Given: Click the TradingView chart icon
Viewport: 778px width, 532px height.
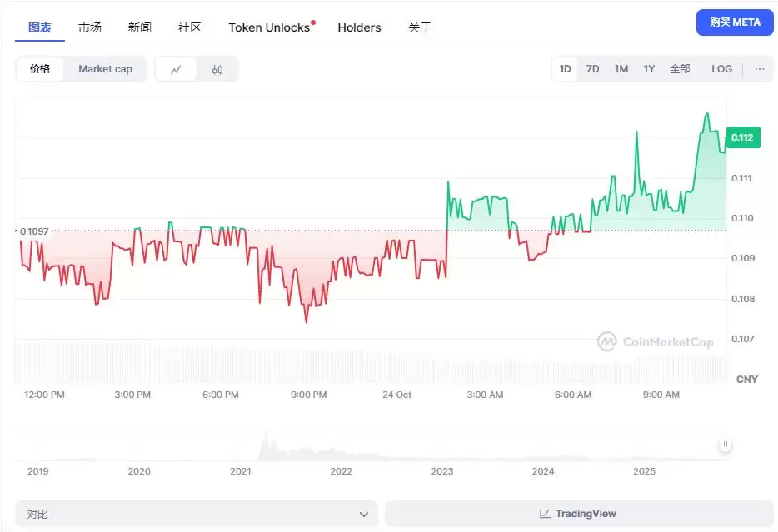Looking at the screenshot, I should point(545,514).
